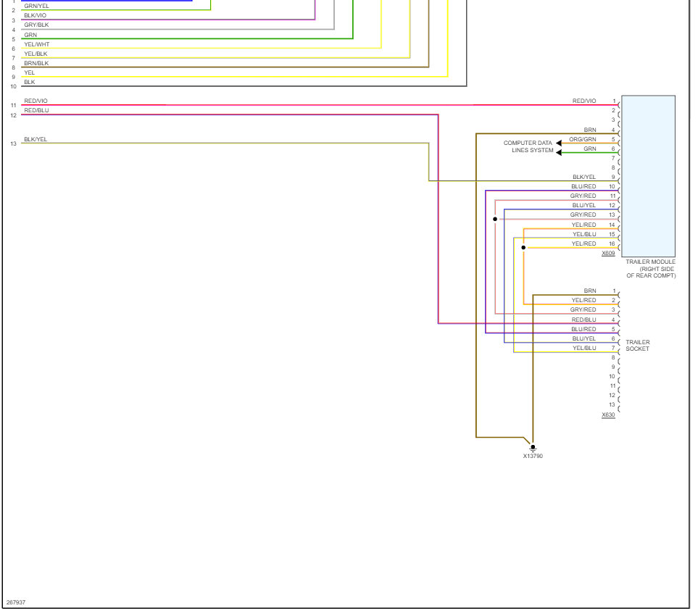
Task: Click the arrowhead on the ORG/GRN wire
Action: click(559, 143)
